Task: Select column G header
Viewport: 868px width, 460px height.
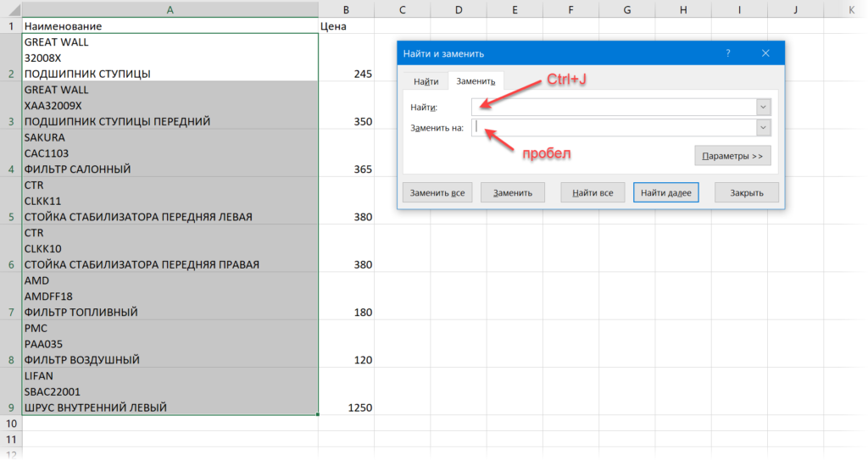Action: tap(626, 9)
